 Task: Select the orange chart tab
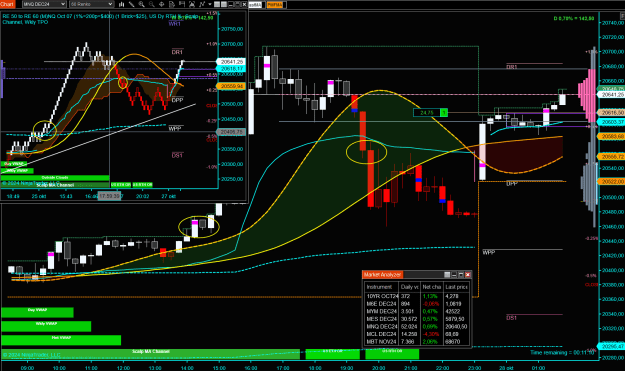click(275, 5)
